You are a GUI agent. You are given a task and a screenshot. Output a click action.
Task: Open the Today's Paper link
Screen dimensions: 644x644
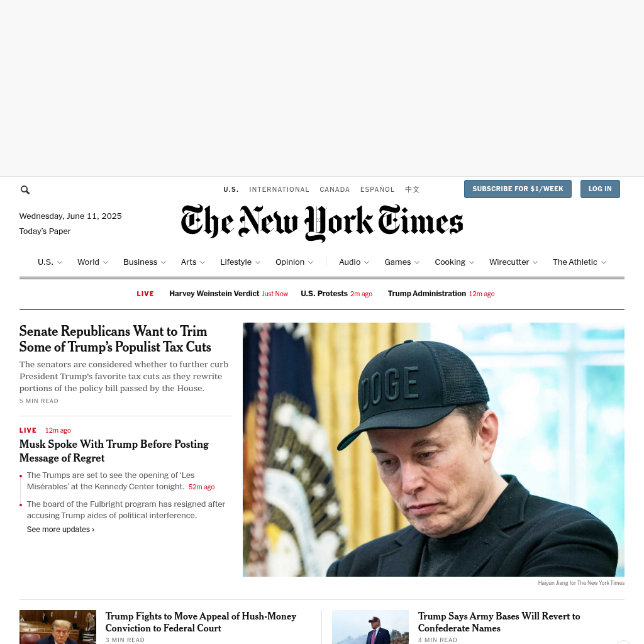coord(45,231)
